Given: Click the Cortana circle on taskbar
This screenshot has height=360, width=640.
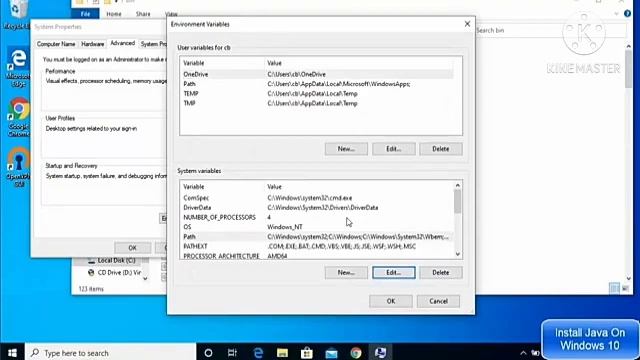Looking at the screenshot, I should click(208, 353).
